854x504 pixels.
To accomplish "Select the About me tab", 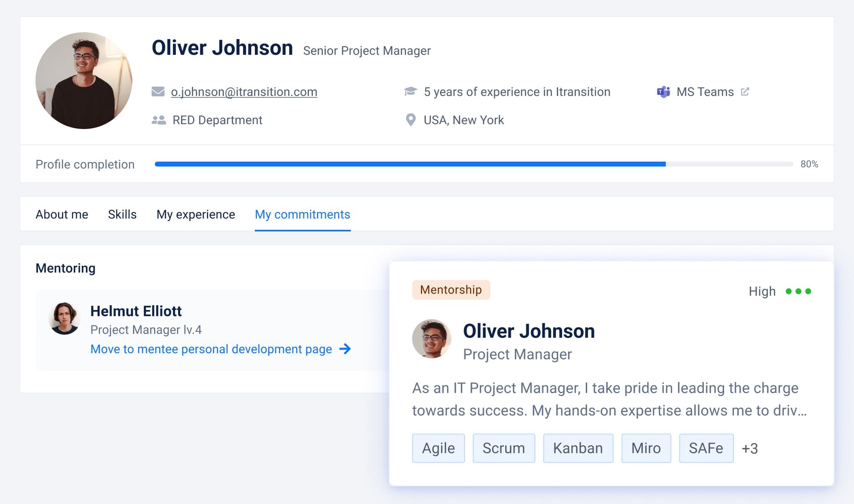I will coord(61,214).
